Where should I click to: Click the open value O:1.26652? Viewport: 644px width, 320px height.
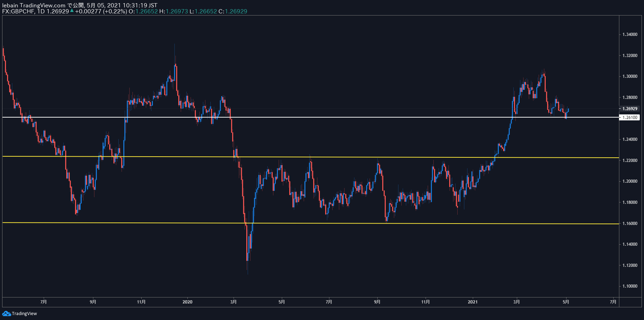(x=143, y=11)
